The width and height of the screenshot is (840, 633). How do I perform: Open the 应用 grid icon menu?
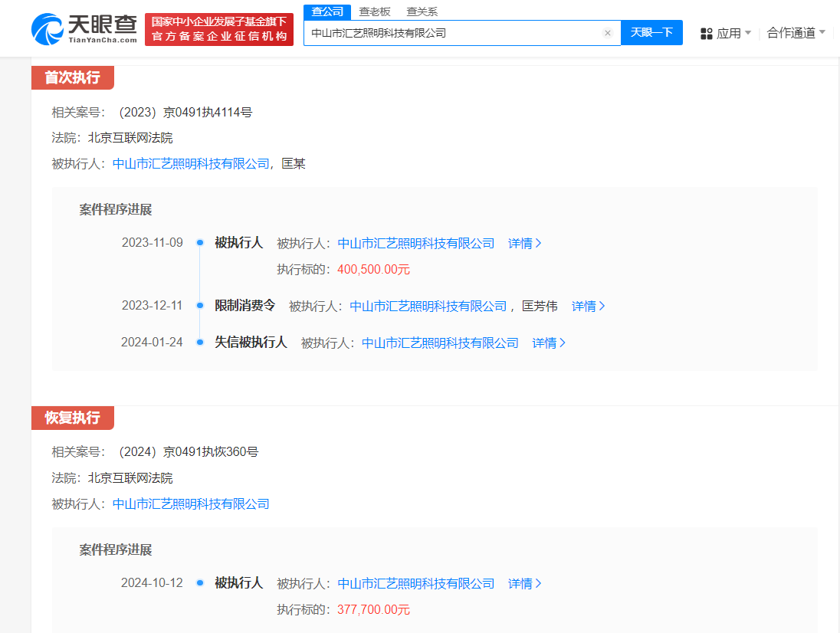pos(707,34)
